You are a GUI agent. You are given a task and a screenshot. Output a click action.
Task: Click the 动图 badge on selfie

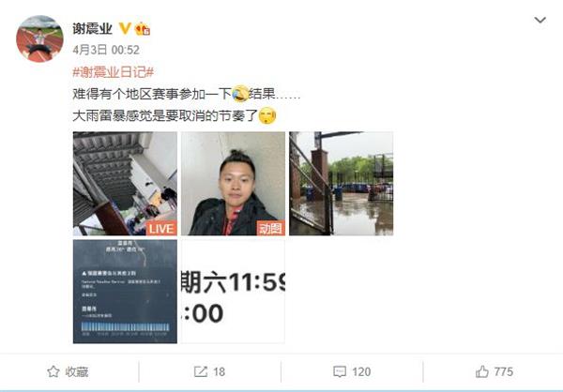(x=271, y=228)
